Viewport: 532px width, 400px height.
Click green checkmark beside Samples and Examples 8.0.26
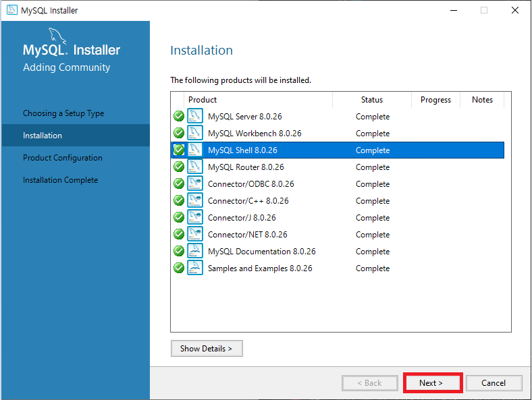pos(179,268)
